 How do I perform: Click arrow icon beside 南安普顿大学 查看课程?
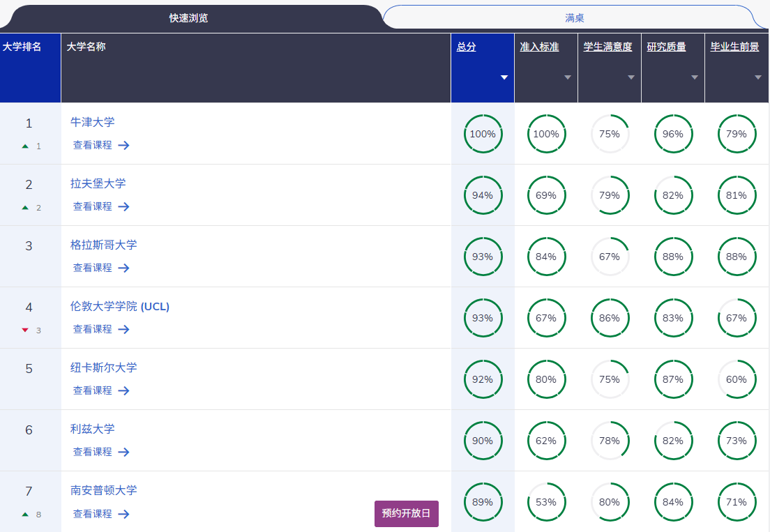[x=123, y=514]
